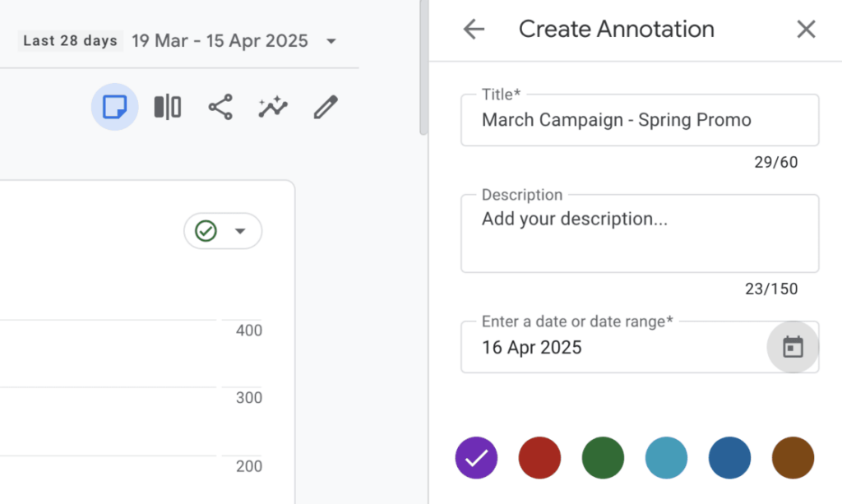842x504 pixels.
Task: Click the share icon to share report
Action: 220,107
